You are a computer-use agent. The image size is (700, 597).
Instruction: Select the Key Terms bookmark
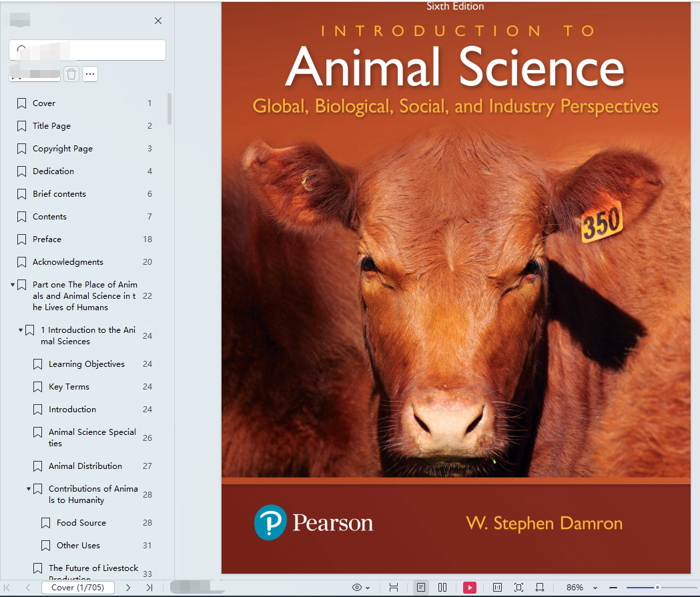(x=69, y=387)
